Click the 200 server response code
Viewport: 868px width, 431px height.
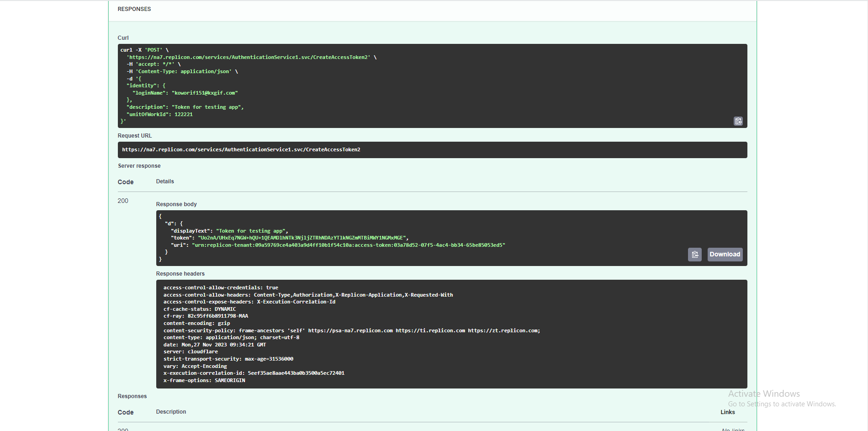[123, 201]
